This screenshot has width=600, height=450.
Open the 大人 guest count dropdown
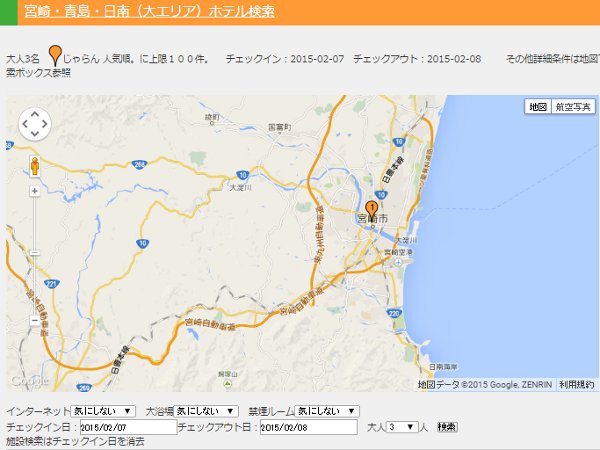click(402, 427)
